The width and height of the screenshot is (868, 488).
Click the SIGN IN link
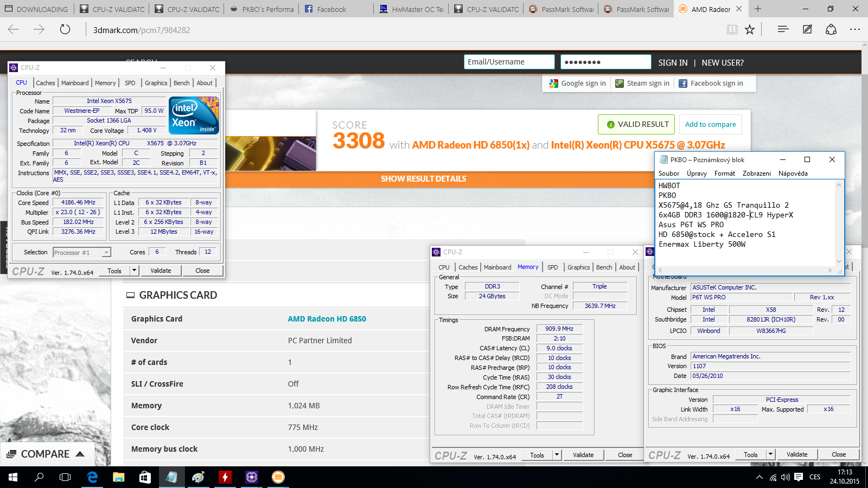pos(673,62)
